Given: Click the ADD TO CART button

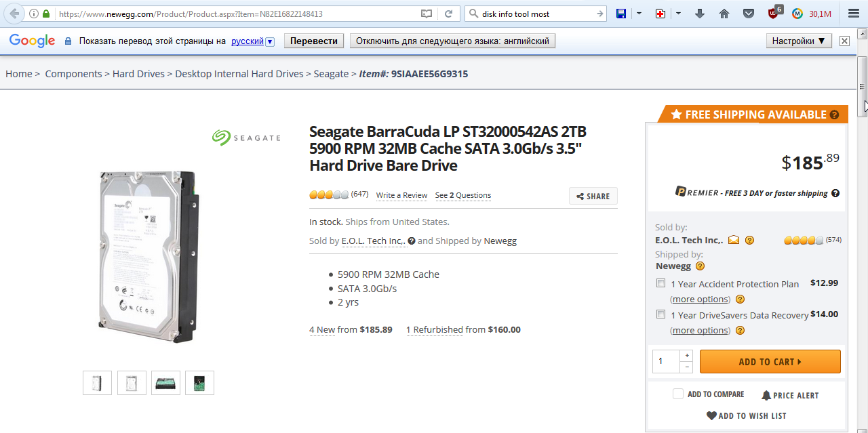Looking at the screenshot, I should [770, 361].
